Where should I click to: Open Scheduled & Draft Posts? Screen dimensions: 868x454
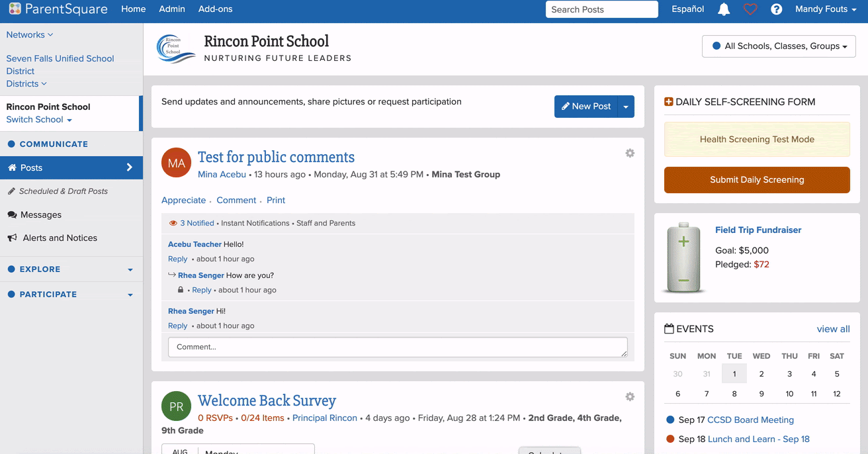click(x=64, y=191)
